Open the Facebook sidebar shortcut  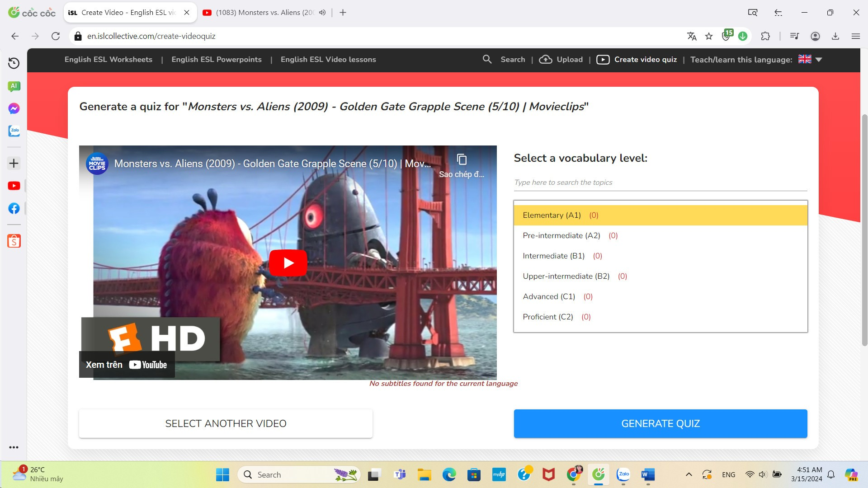pyautogui.click(x=14, y=208)
